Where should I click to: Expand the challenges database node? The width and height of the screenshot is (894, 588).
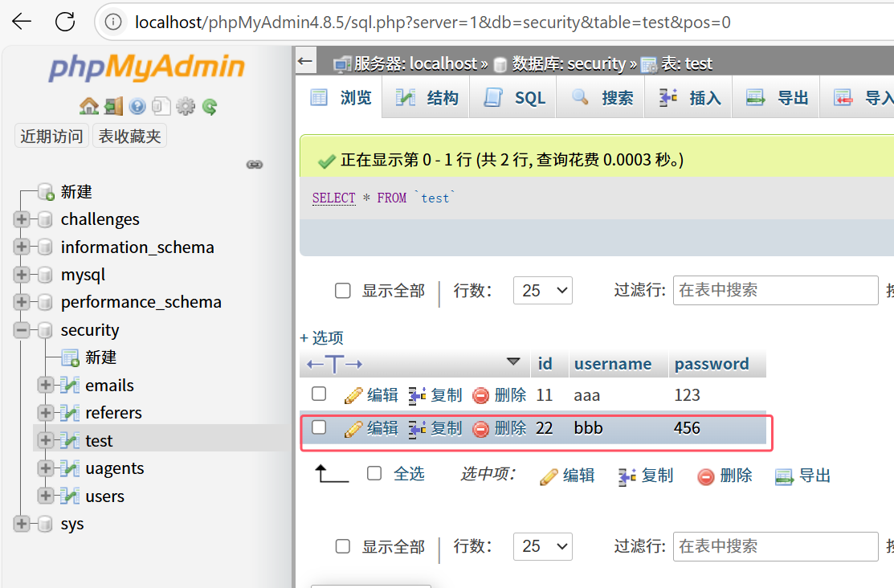pos(21,219)
